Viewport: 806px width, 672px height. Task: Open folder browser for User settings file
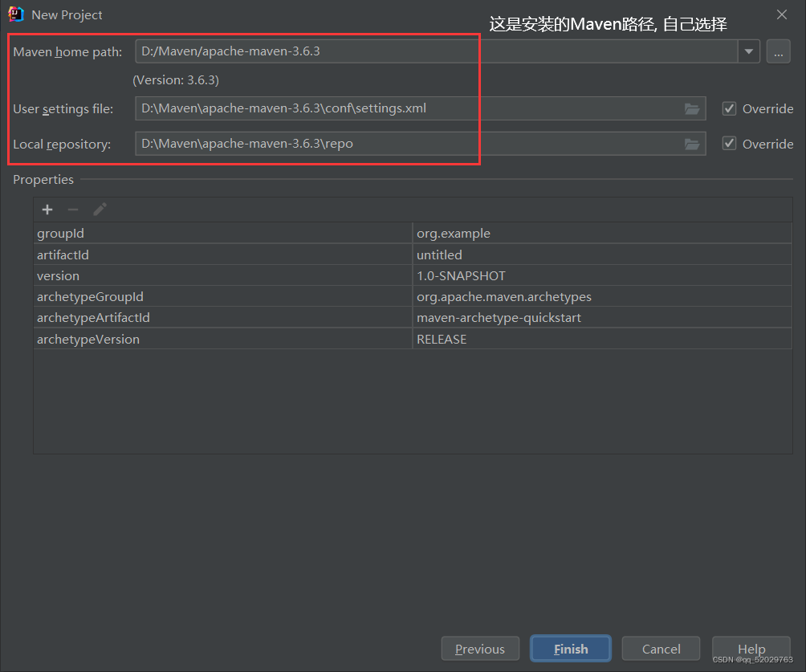[692, 109]
